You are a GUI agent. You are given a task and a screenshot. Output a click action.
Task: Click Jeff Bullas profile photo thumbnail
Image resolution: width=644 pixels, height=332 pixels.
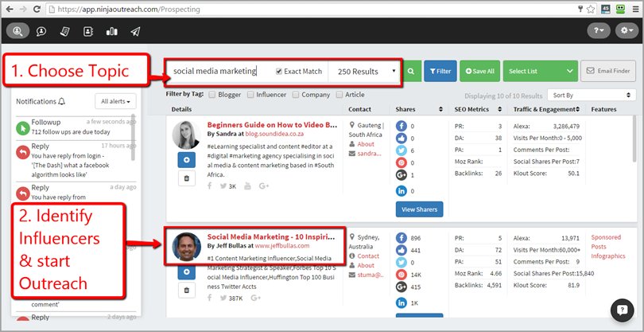[187, 247]
